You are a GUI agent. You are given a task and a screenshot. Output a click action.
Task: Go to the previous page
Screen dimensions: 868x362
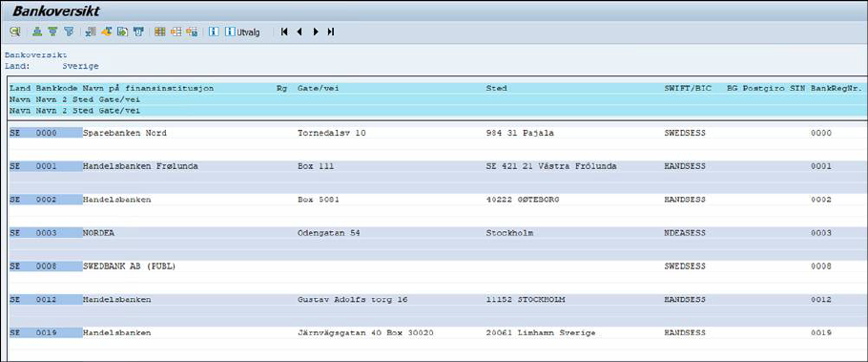300,32
